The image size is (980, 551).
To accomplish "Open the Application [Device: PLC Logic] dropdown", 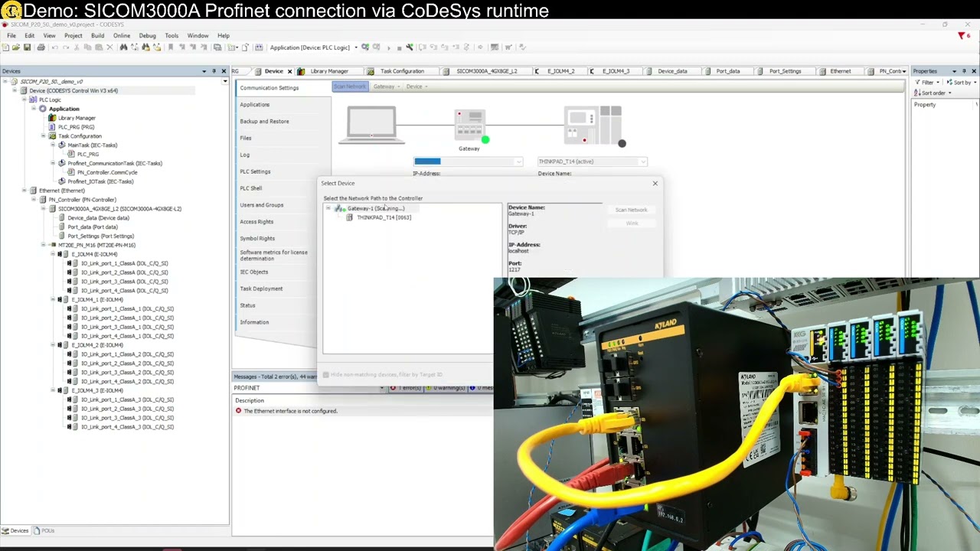I will [x=356, y=47].
